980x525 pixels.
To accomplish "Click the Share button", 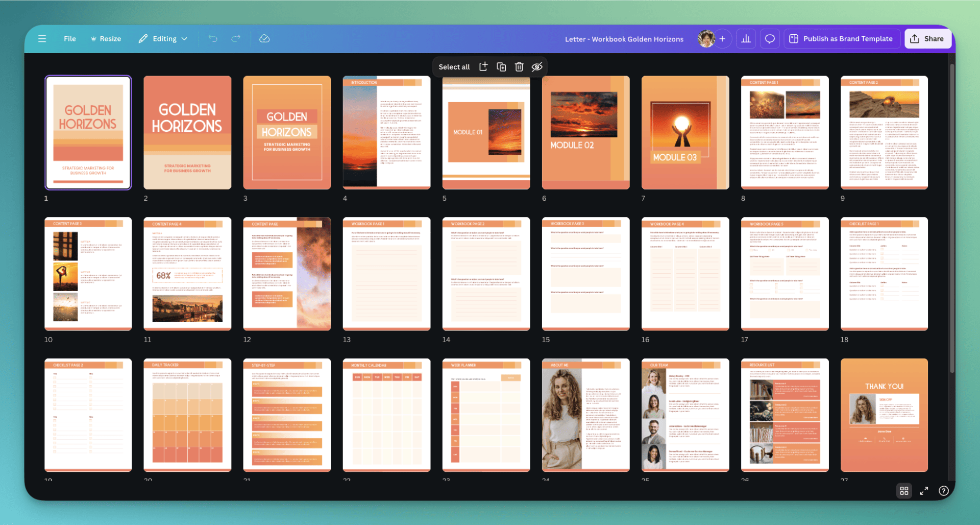I will (927, 39).
